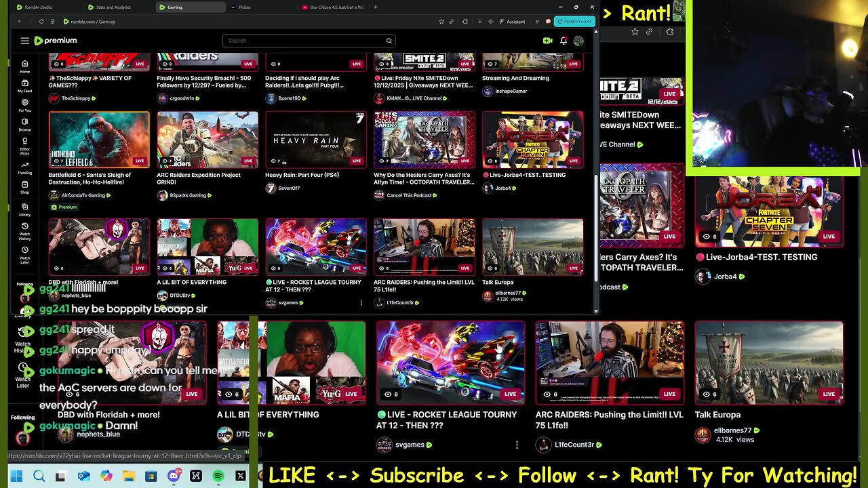This screenshot has height=488, width=868.
Task: Open Shop in sidebar
Action: coord(24,187)
